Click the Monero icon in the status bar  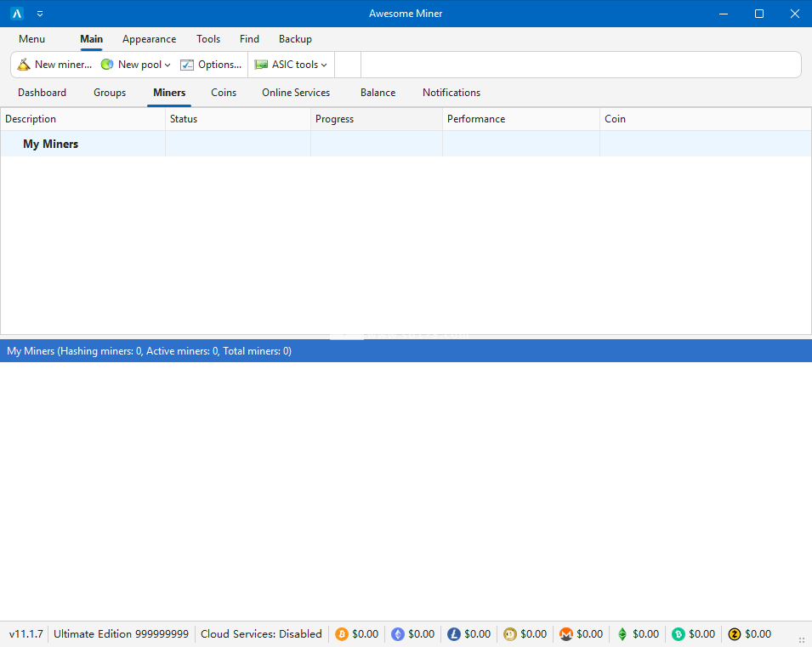pos(566,634)
